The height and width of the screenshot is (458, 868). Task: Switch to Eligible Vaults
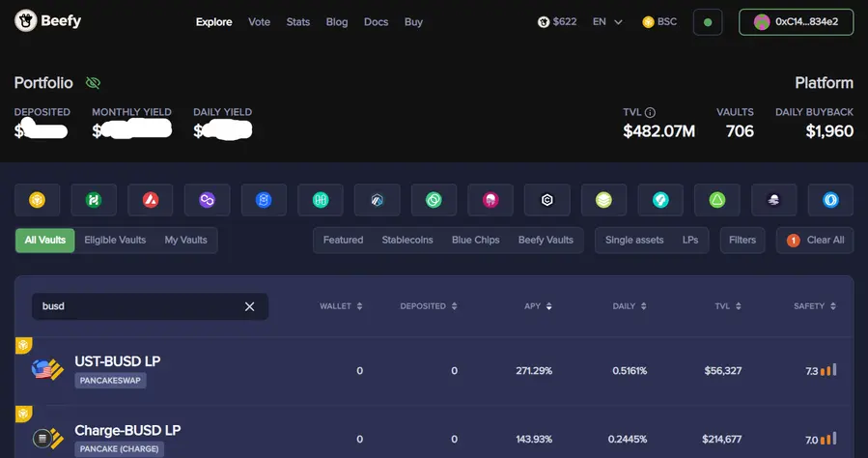[115, 241]
